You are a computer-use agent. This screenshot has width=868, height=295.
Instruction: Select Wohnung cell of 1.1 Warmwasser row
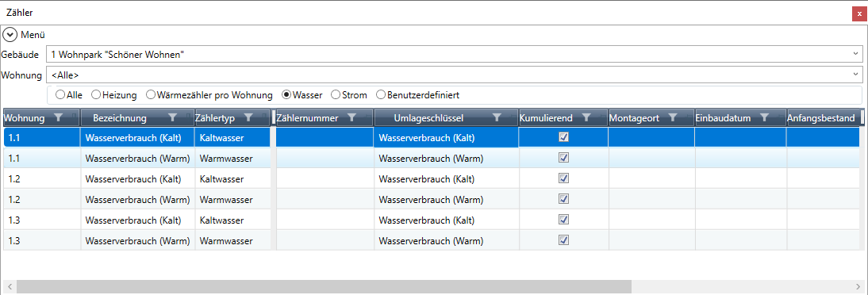tap(42, 159)
